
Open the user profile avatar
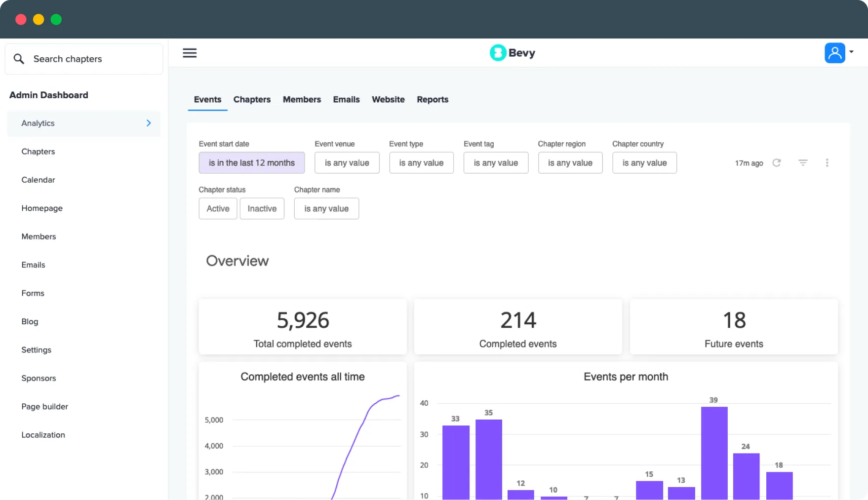[834, 53]
